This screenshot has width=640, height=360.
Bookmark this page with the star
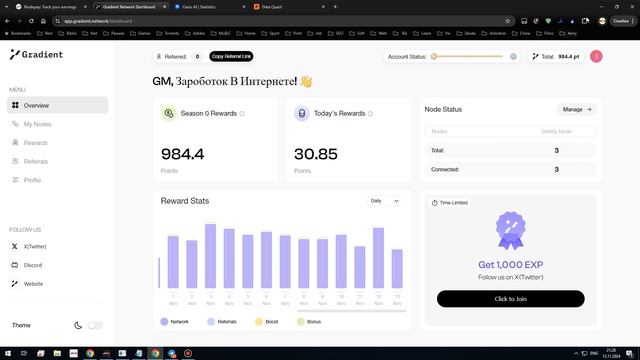click(x=508, y=21)
